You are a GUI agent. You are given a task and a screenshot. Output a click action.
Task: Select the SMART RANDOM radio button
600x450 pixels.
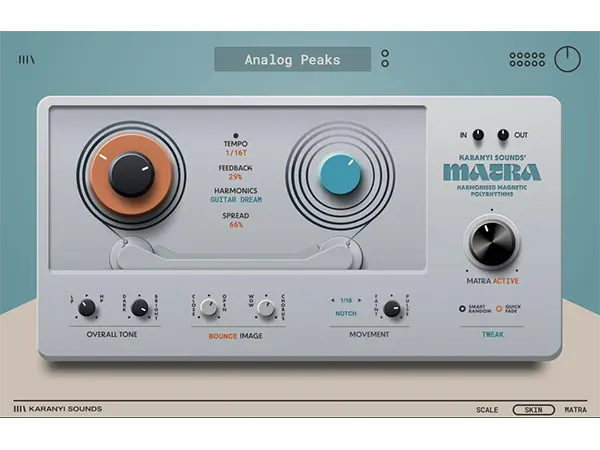(x=462, y=308)
